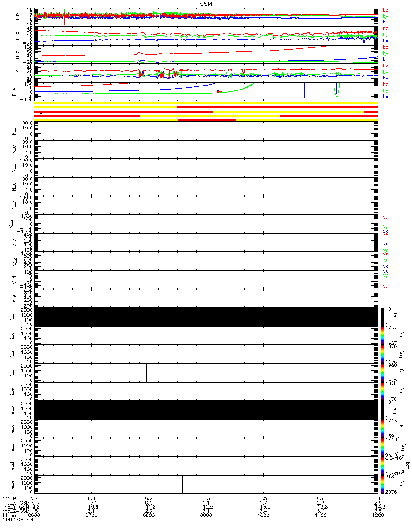Click the red Vz legend of V_d panel
The height and width of the screenshot is (532, 412).
point(385,286)
